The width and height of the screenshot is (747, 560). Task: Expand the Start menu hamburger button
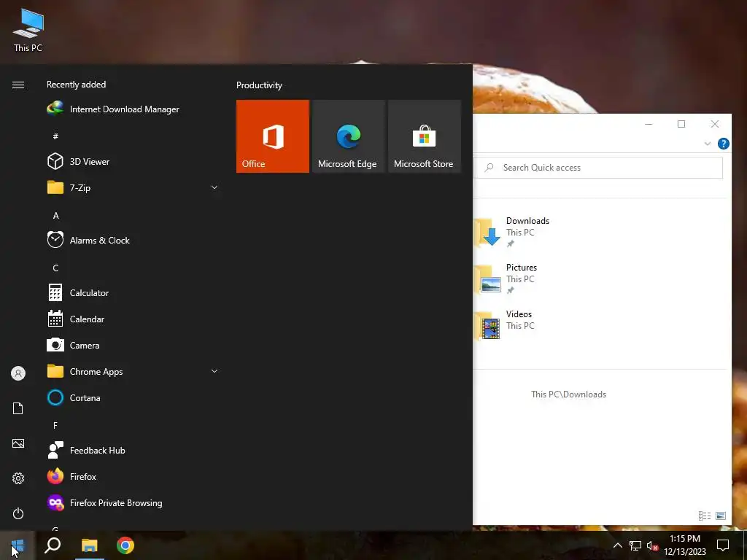[x=18, y=85]
